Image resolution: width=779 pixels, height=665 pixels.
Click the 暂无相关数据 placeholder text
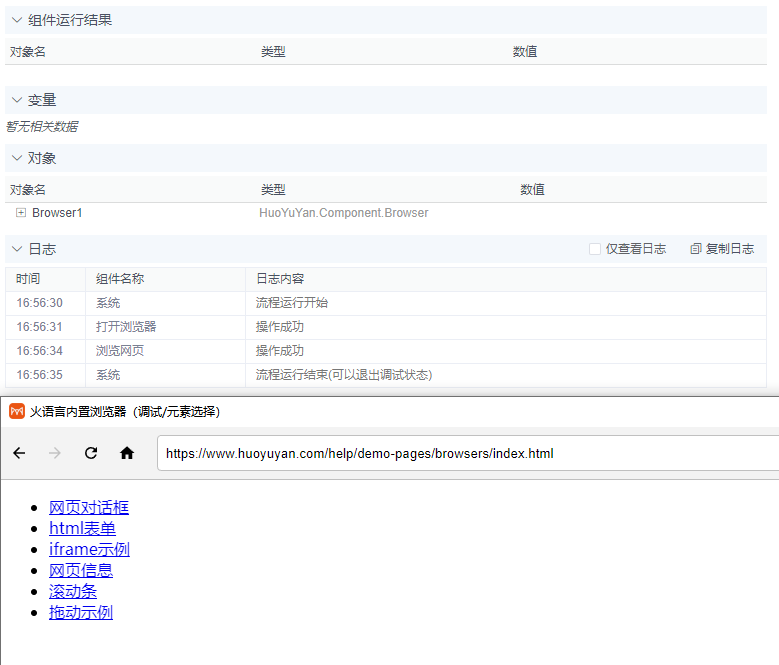tap(42, 127)
